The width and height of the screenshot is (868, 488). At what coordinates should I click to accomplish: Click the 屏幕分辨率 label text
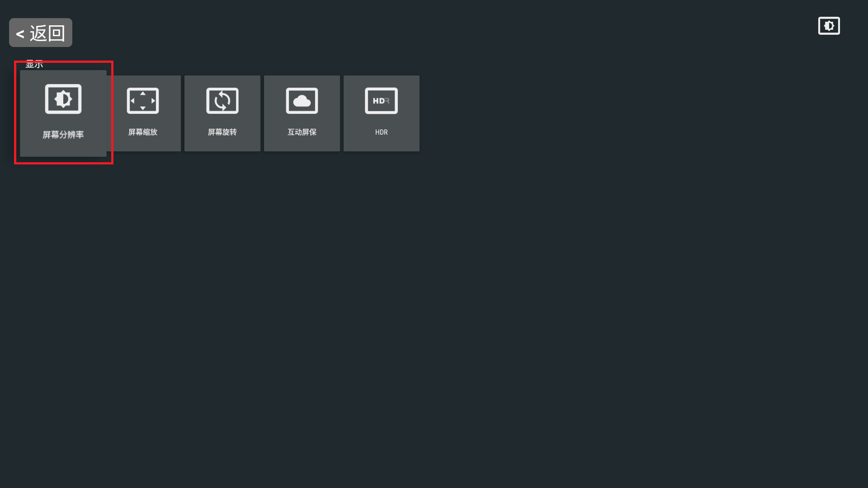click(63, 135)
